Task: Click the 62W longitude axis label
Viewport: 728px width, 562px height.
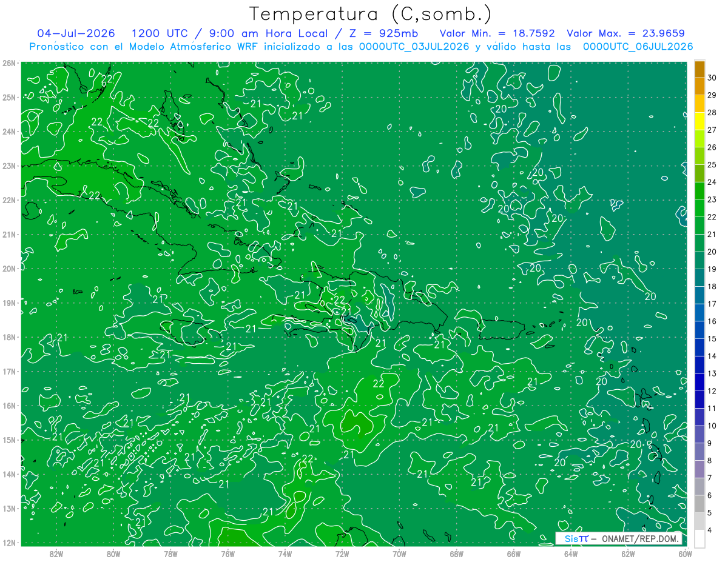Action: [629, 554]
